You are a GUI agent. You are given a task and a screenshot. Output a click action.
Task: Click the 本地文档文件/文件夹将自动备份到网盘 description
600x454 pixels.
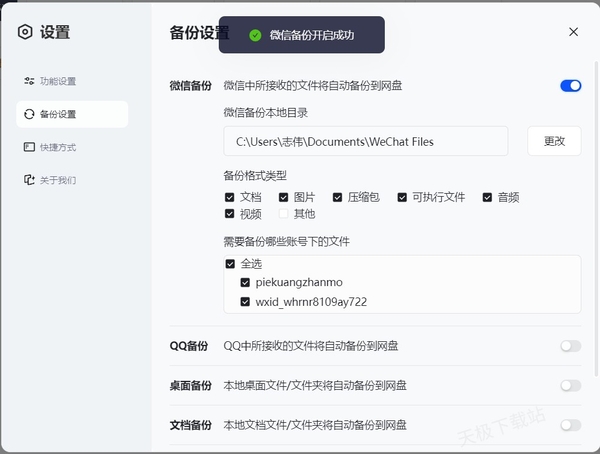click(x=315, y=425)
